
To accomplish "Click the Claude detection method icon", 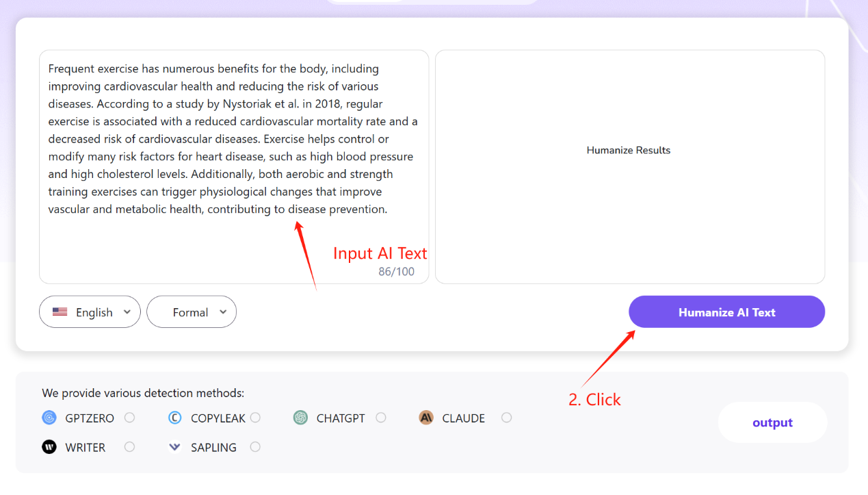I will 425,418.
